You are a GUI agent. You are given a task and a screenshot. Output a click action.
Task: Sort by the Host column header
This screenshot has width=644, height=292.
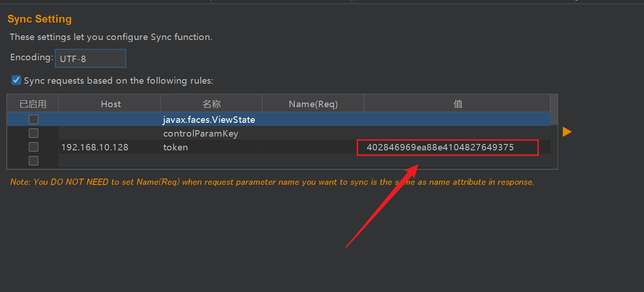pyautogui.click(x=110, y=104)
